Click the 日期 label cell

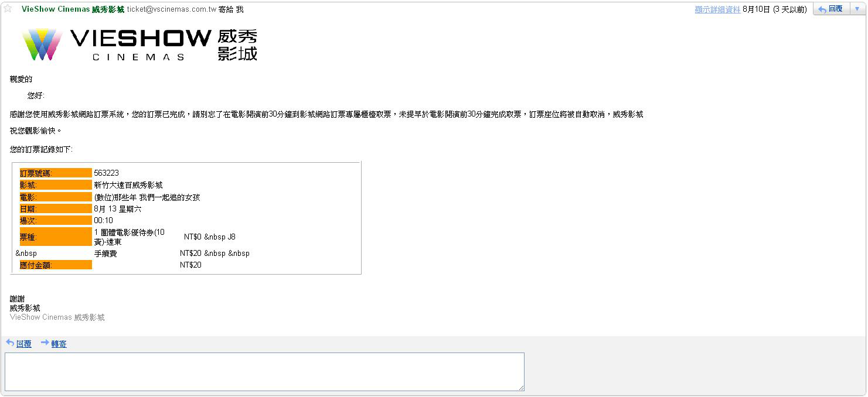click(x=56, y=209)
